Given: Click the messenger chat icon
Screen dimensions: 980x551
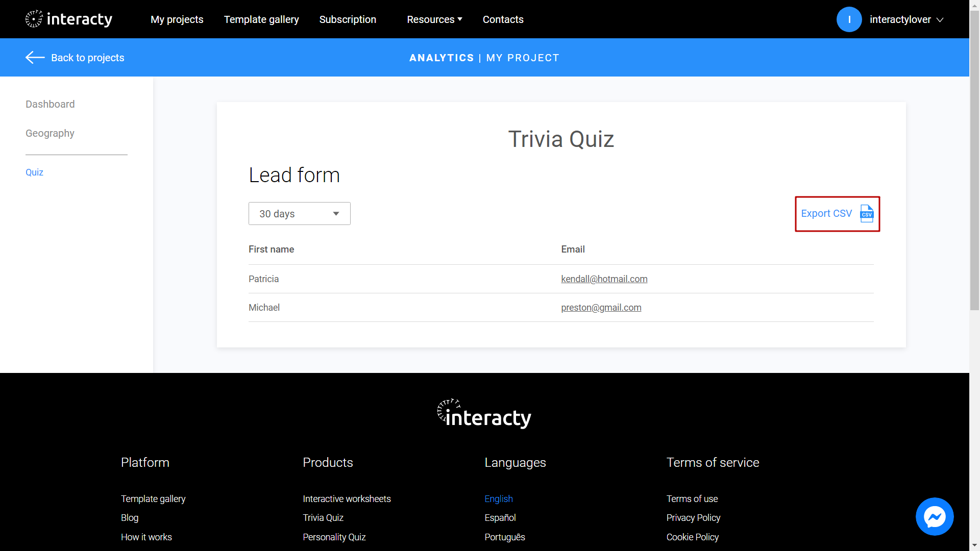Looking at the screenshot, I should coord(935,517).
